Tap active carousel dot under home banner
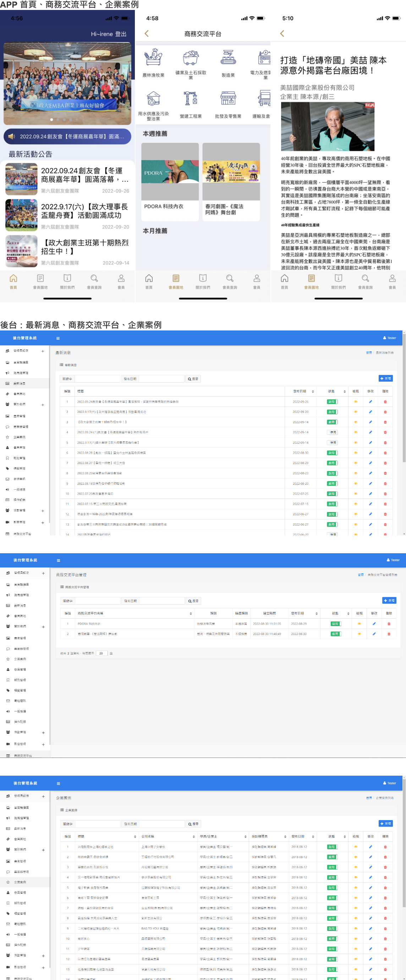 point(52,119)
